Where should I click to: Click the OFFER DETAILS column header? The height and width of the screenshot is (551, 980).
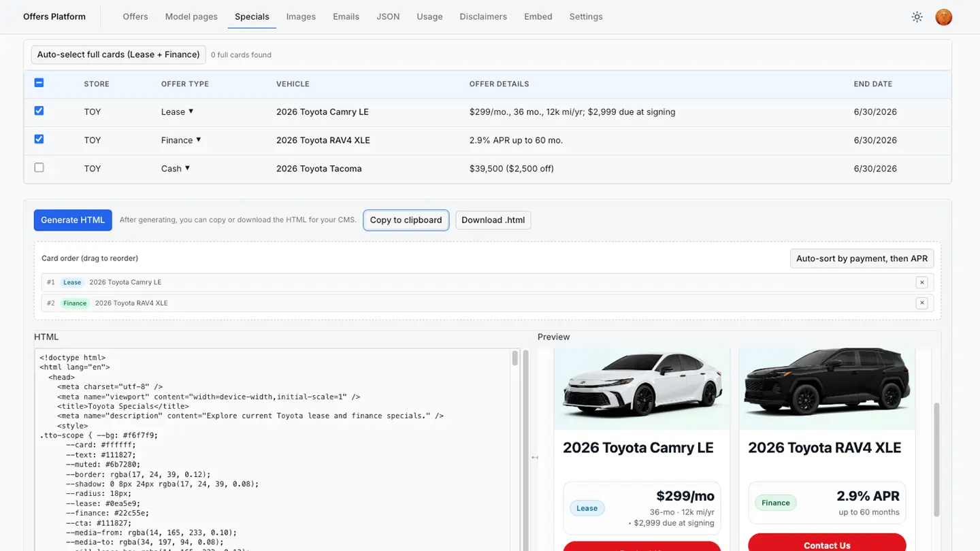click(x=499, y=84)
